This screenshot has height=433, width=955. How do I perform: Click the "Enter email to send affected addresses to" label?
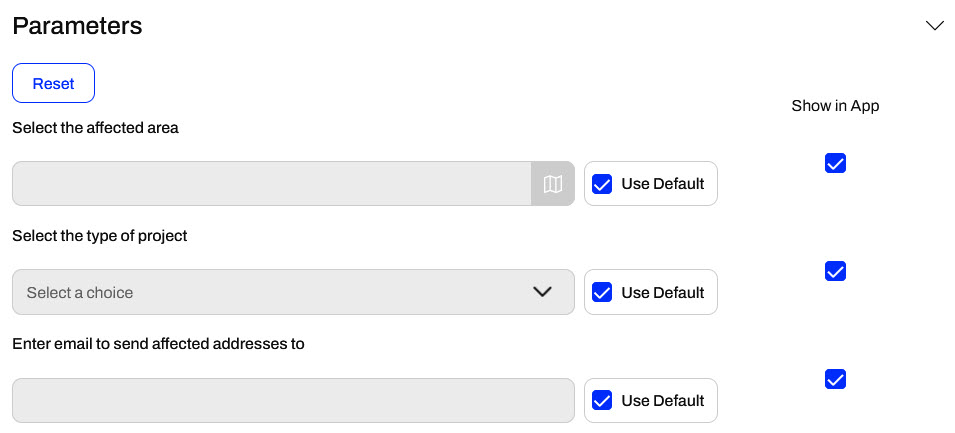(158, 344)
